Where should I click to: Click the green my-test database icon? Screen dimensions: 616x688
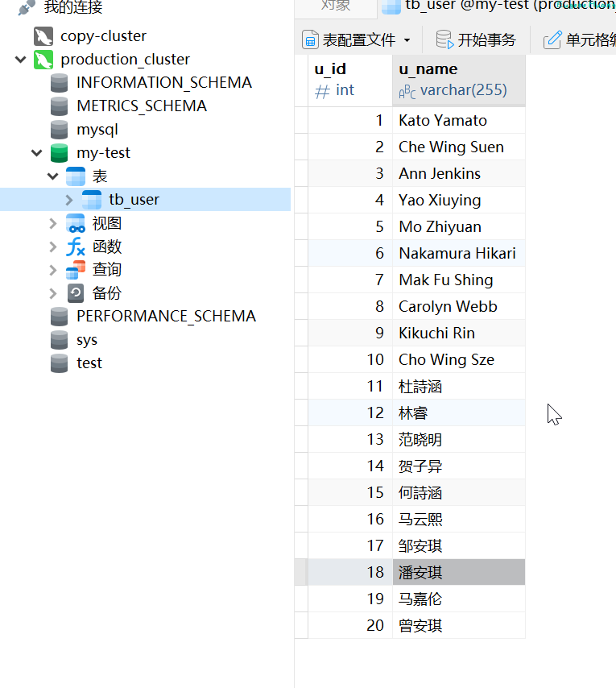(x=59, y=153)
